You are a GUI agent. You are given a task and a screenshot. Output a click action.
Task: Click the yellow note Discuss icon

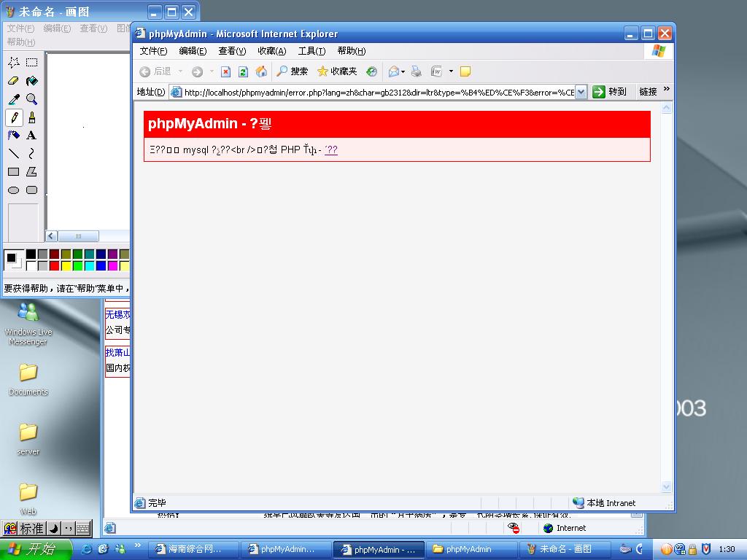tap(465, 71)
